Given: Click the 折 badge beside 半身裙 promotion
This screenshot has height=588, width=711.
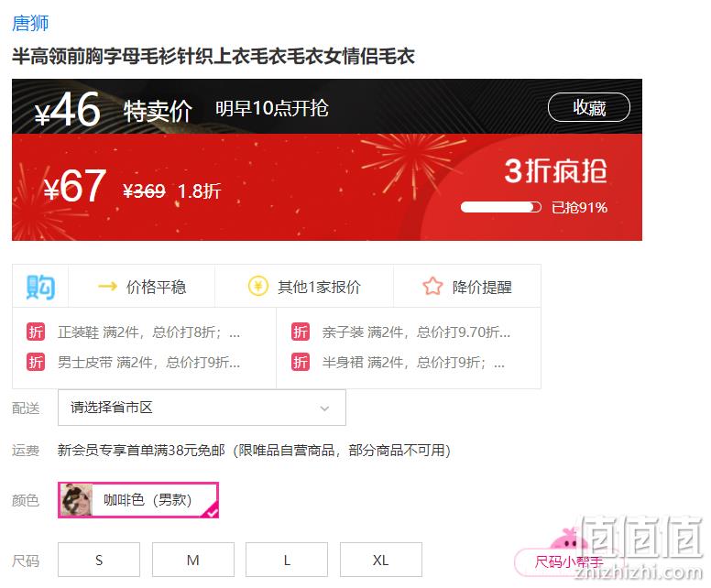Looking at the screenshot, I should click(x=301, y=362).
